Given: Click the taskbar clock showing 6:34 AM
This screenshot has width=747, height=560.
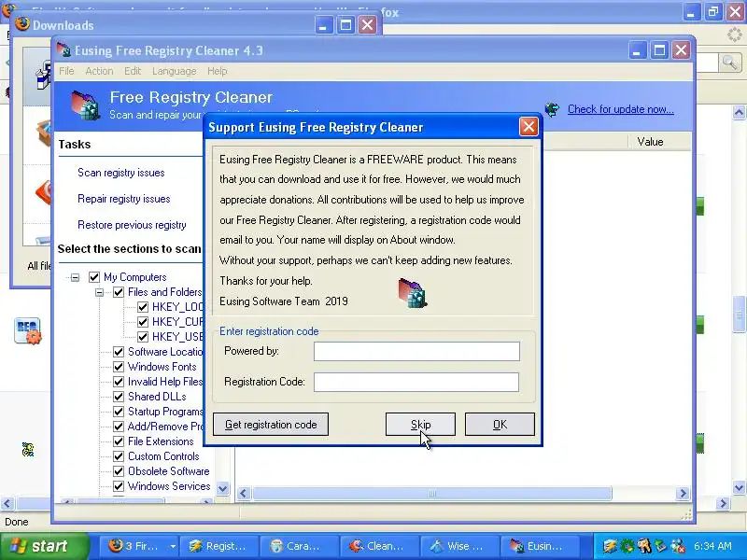Looking at the screenshot, I should pyautogui.click(x=712, y=546).
